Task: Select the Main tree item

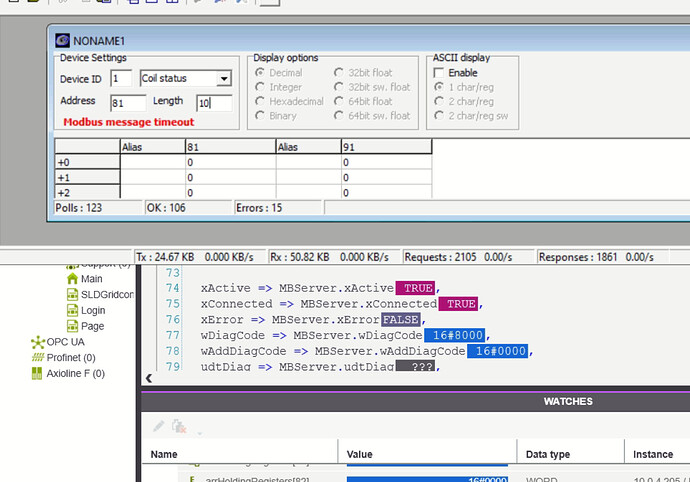Action: tap(92, 279)
